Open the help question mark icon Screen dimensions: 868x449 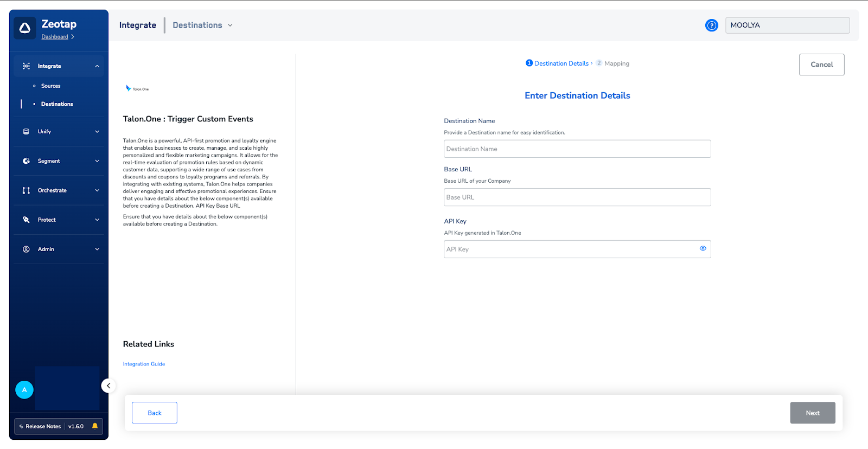(x=712, y=25)
